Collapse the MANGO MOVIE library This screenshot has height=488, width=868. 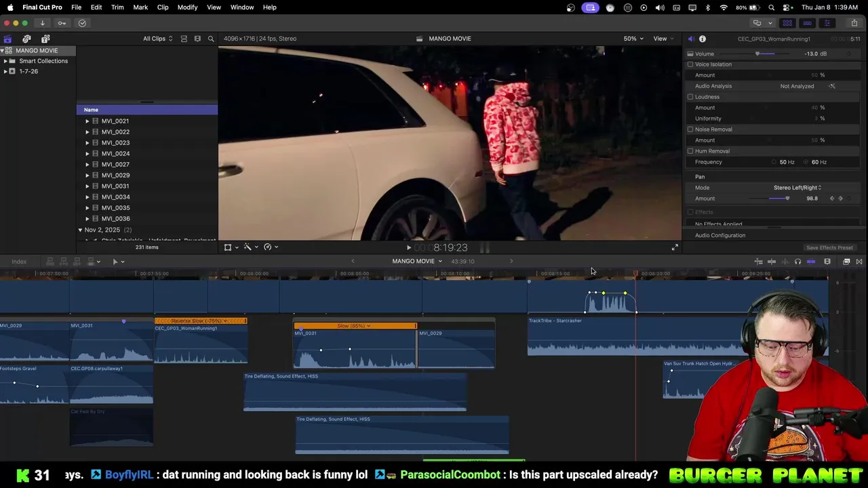[2, 51]
